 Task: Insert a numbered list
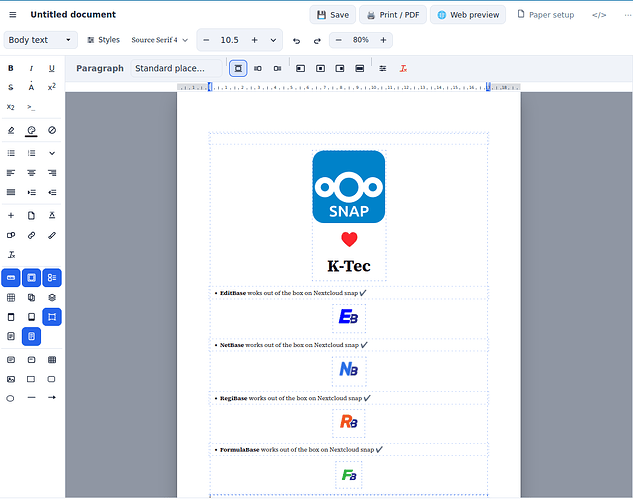(31, 153)
